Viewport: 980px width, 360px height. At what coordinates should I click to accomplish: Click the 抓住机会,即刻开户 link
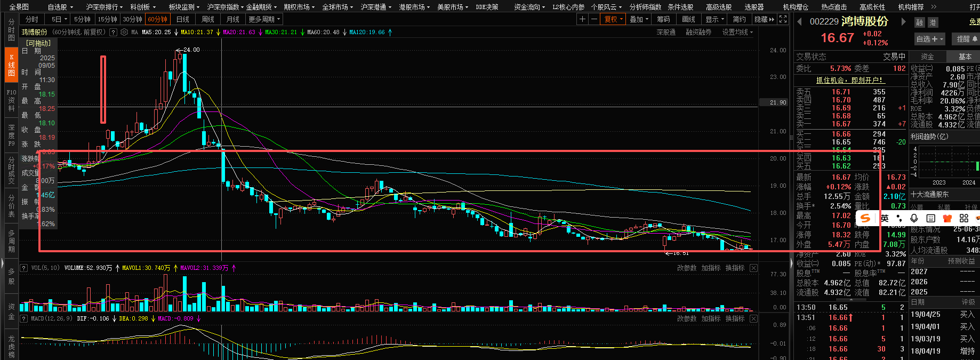coord(850,80)
